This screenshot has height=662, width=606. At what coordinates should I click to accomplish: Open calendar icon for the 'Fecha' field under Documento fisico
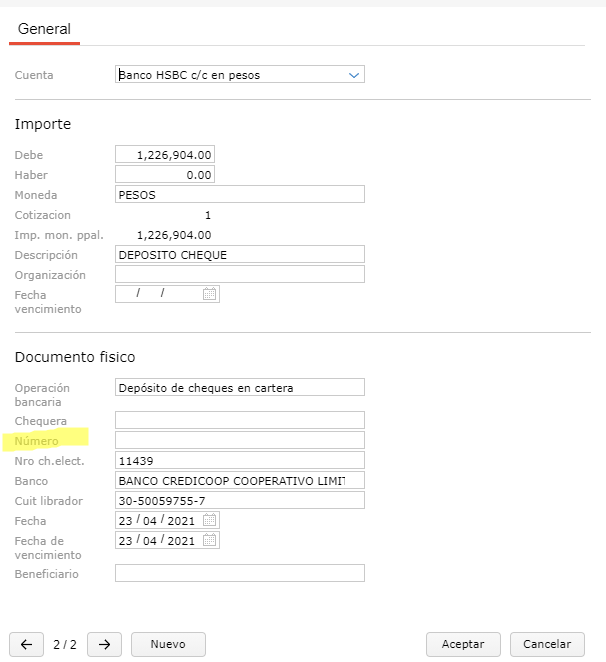click(x=209, y=520)
